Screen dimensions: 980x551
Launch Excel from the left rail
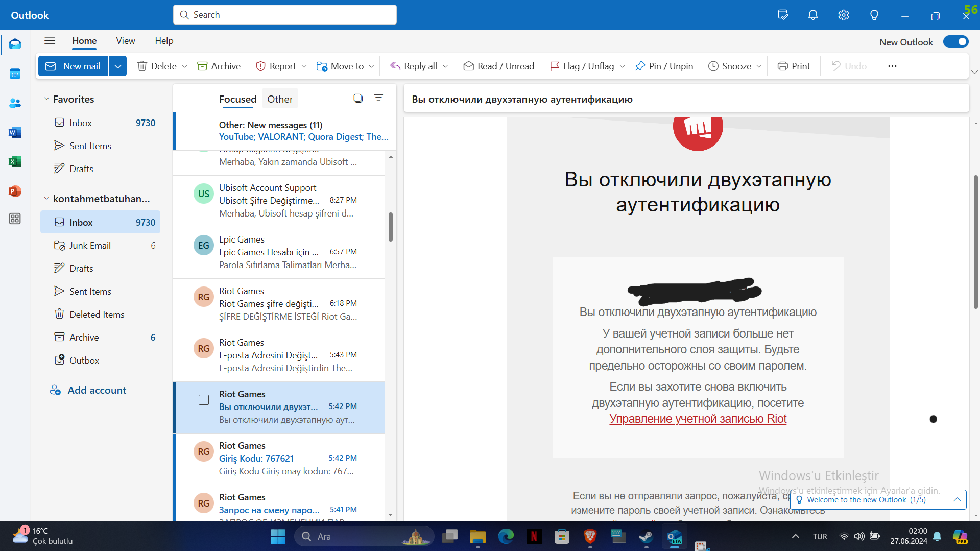point(15,162)
